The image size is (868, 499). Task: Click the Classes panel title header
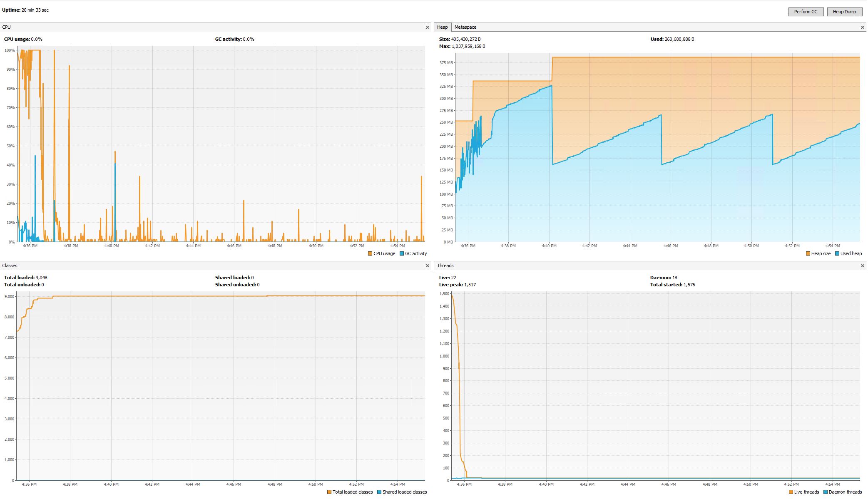(10, 266)
